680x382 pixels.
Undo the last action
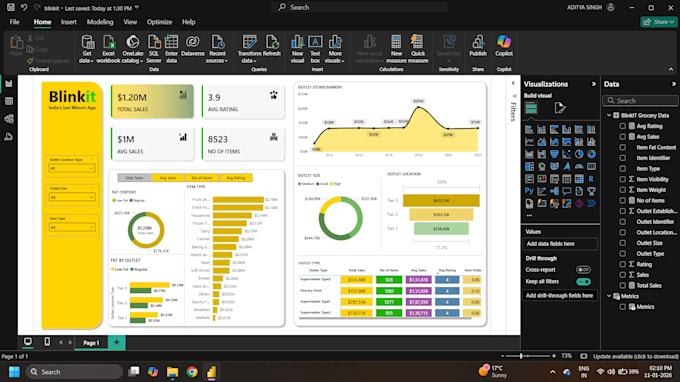(24, 7)
